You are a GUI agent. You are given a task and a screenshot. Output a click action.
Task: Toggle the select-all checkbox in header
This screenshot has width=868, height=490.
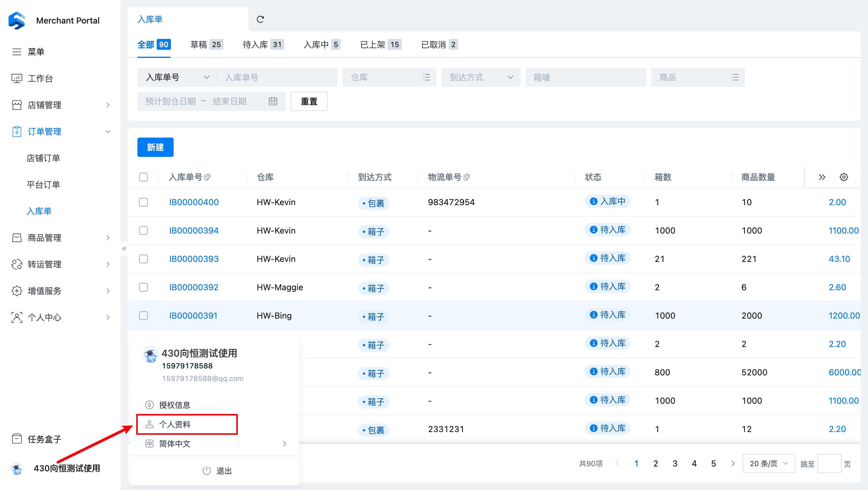pyautogui.click(x=143, y=177)
